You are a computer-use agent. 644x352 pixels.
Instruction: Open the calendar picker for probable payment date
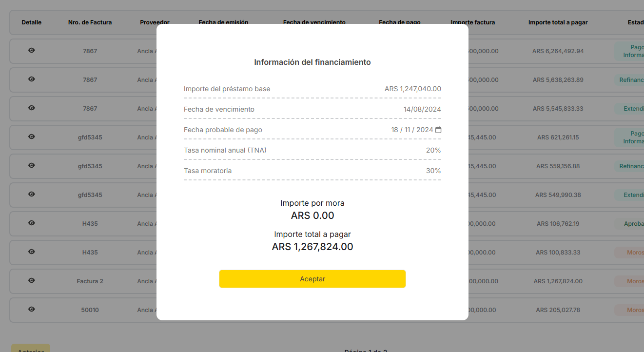(438, 130)
